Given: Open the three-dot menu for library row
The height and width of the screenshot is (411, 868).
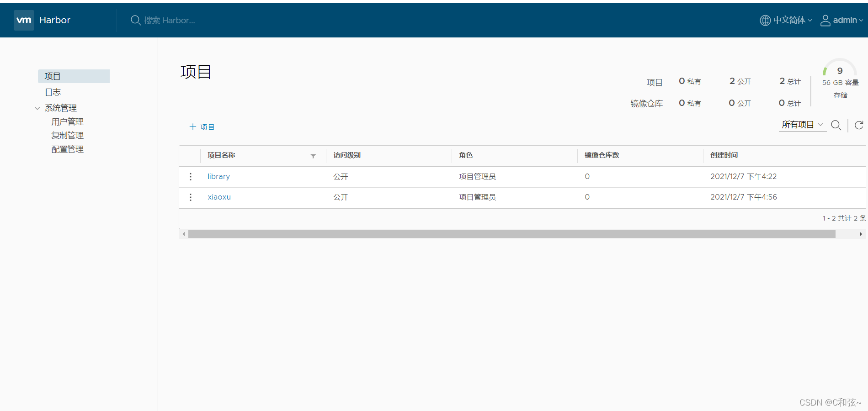Looking at the screenshot, I should (x=191, y=177).
